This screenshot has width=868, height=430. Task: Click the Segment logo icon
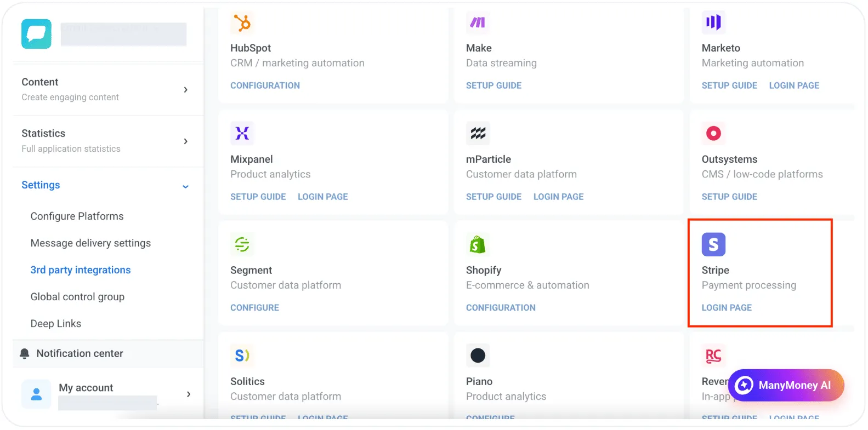click(x=242, y=244)
